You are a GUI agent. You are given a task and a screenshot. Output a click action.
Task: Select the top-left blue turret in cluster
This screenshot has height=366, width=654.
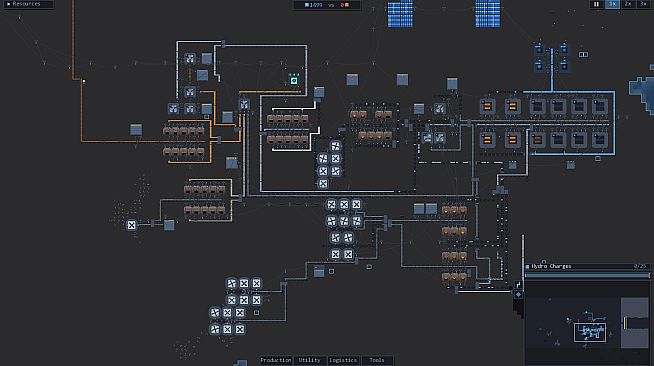[x=539, y=50]
